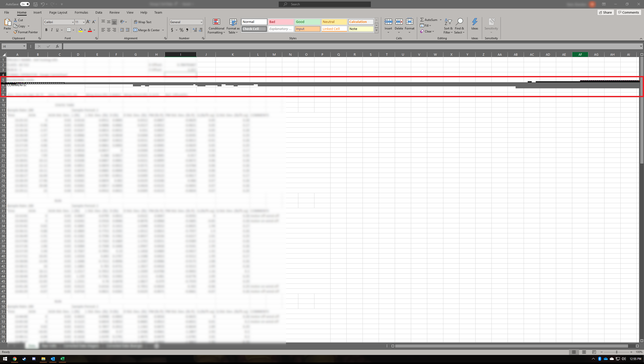Expand the font name Calibri dropdown
This screenshot has width=644, height=364.
coord(73,22)
